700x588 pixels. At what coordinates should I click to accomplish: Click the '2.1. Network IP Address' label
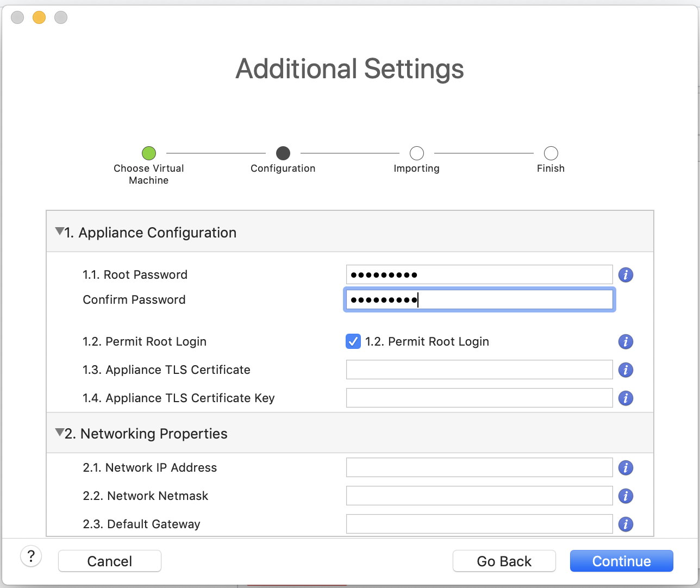pyautogui.click(x=149, y=467)
